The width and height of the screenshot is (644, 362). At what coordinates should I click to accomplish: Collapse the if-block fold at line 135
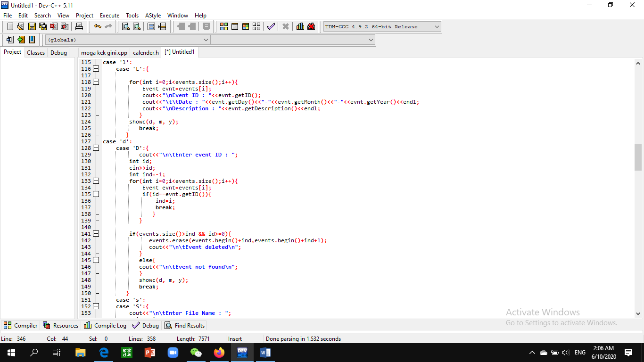(96, 194)
